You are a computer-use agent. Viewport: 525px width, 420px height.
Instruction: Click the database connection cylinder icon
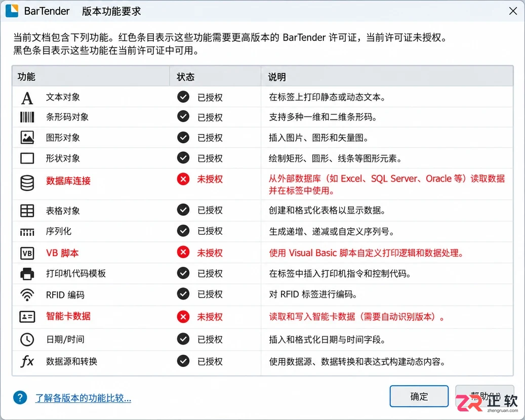[27, 183]
